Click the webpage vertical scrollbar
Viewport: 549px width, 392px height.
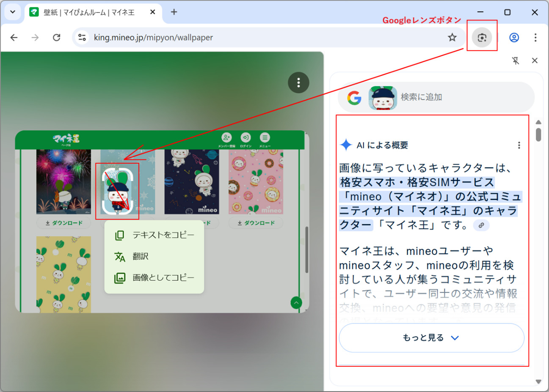306,249
